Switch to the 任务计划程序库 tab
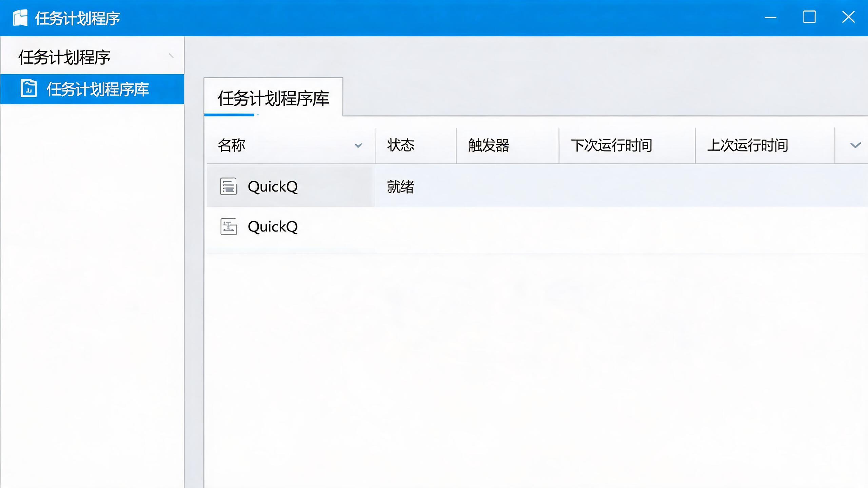Image resolution: width=868 pixels, height=488 pixels. click(x=273, y=98)
